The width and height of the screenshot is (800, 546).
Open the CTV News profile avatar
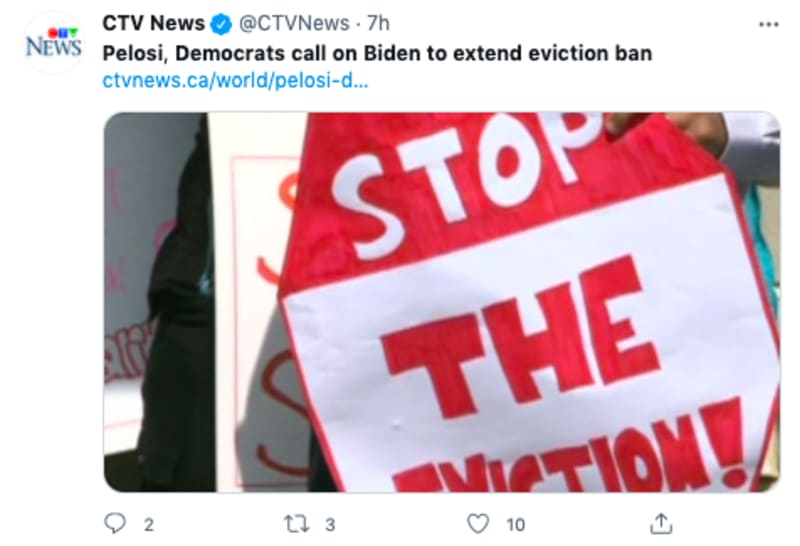(54, 43)
